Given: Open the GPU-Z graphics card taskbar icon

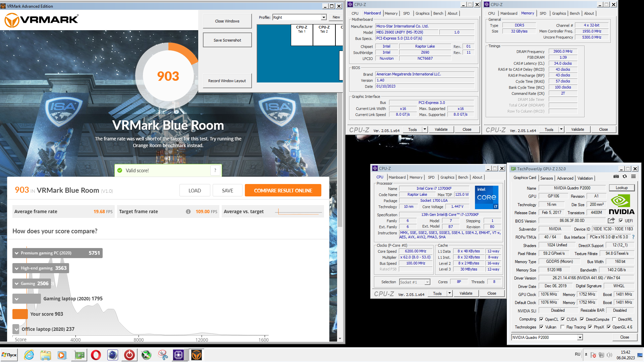Looking at the screenshot, I should [79, 355].
